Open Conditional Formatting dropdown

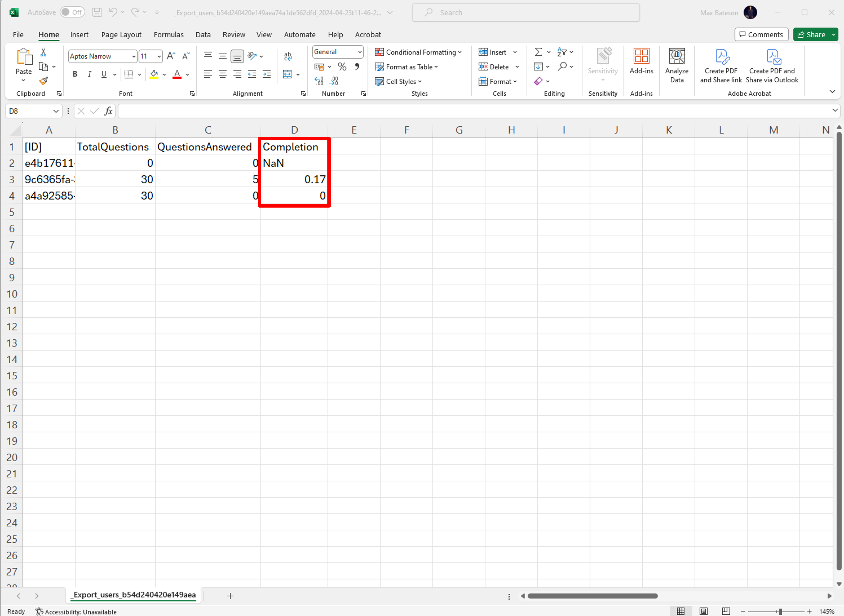[x=418, y=52]
